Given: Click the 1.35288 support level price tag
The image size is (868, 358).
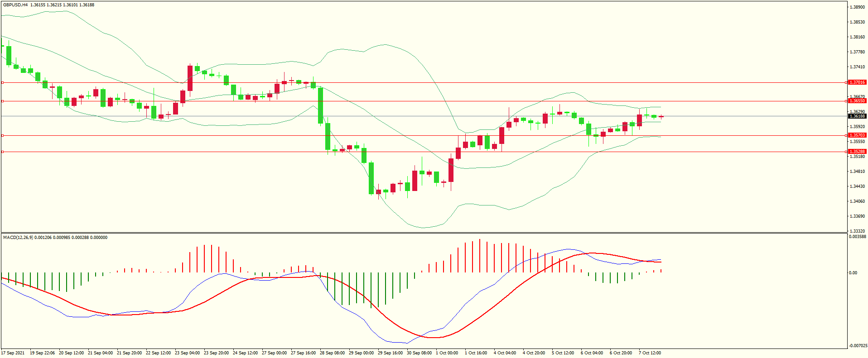Looking at the screenshot, I should coord(857,152).
